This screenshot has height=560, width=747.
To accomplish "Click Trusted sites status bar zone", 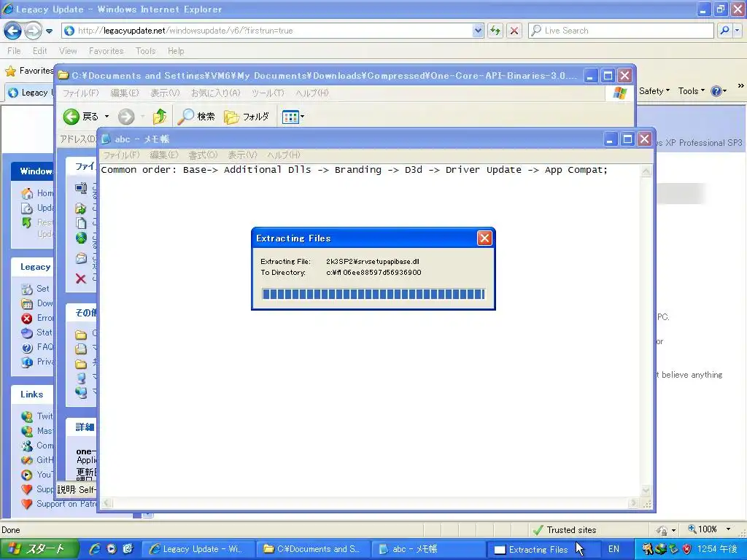I will (x=565, y=530).
